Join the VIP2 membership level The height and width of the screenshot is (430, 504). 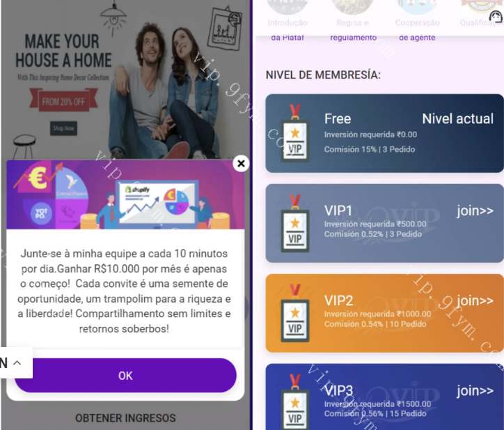tap(475, 300)
